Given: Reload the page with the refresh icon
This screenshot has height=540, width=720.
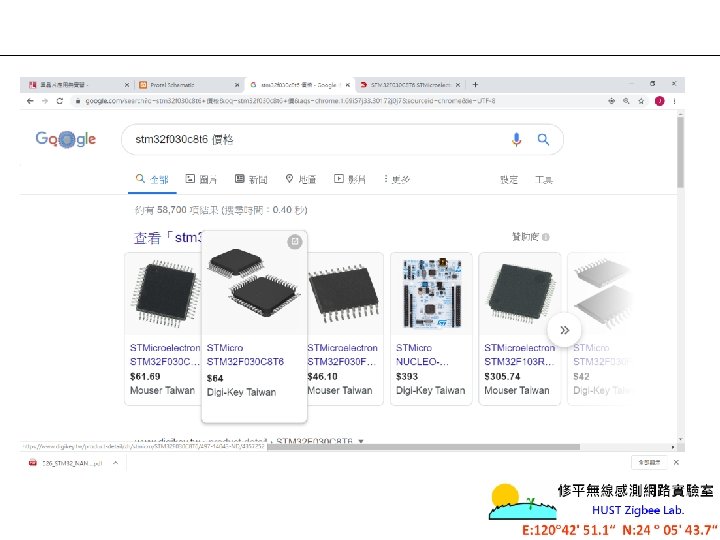Looking at the screenshot, I should 60,101.
